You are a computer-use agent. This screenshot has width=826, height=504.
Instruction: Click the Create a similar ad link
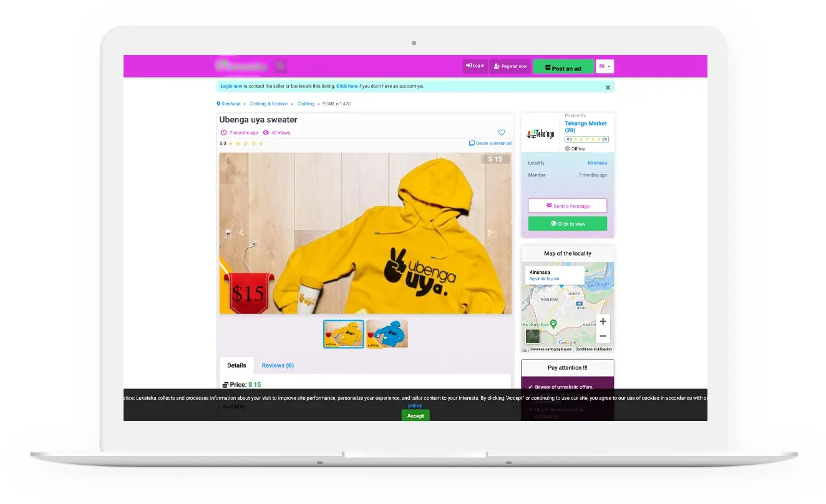pyautogui.click(x=490, y=143)
